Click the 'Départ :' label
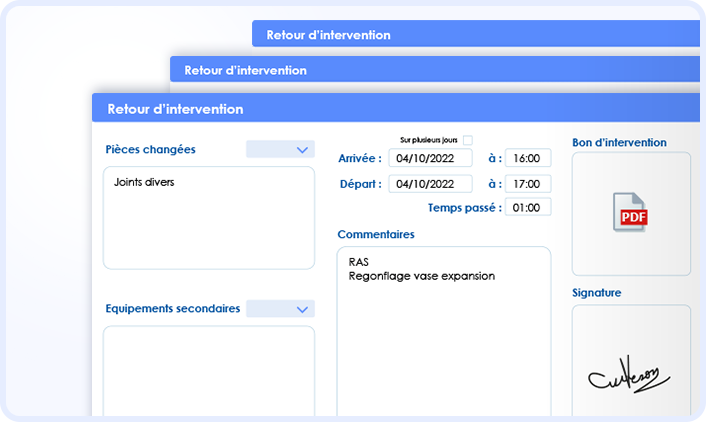The width and height of the screenshot is (706, 422). 361,184
